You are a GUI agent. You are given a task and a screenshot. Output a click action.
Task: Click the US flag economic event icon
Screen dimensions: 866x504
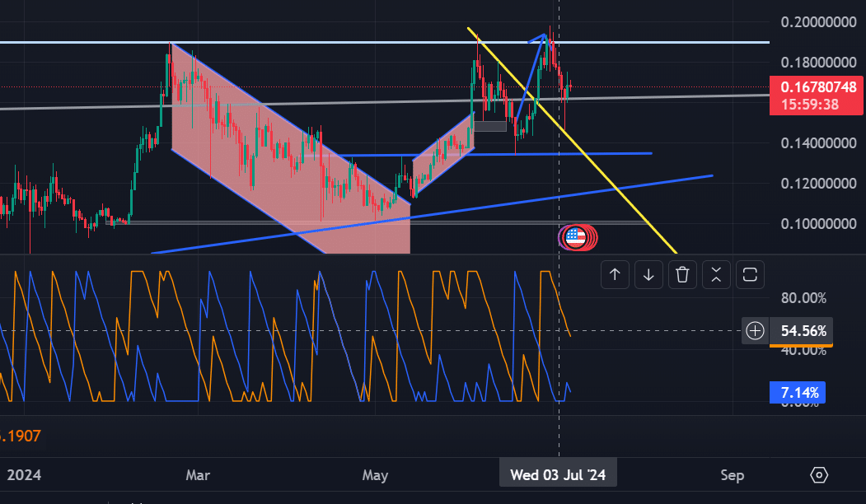pyautogui.click(x=576, y=237)
